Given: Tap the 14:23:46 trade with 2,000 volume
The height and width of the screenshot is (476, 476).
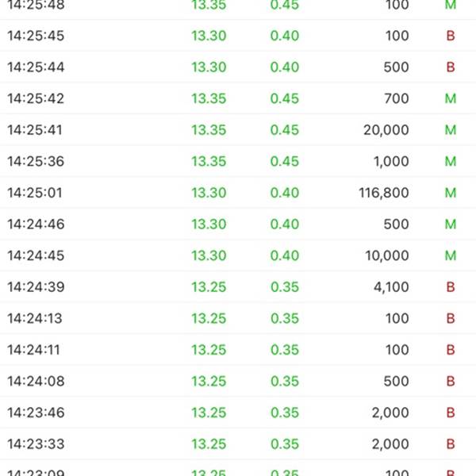Looking at the screenshot, I should (x=238, y=413).
